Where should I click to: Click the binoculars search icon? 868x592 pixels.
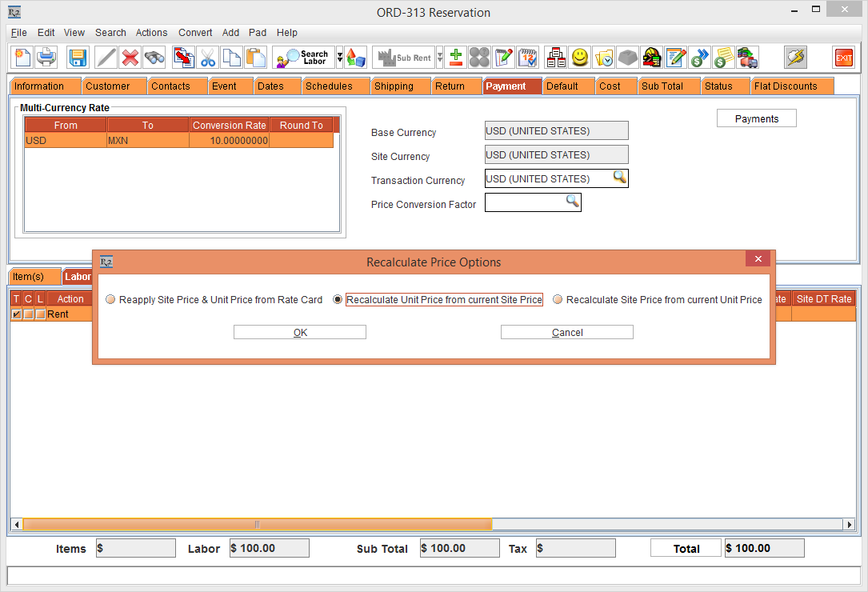[154, 58]
